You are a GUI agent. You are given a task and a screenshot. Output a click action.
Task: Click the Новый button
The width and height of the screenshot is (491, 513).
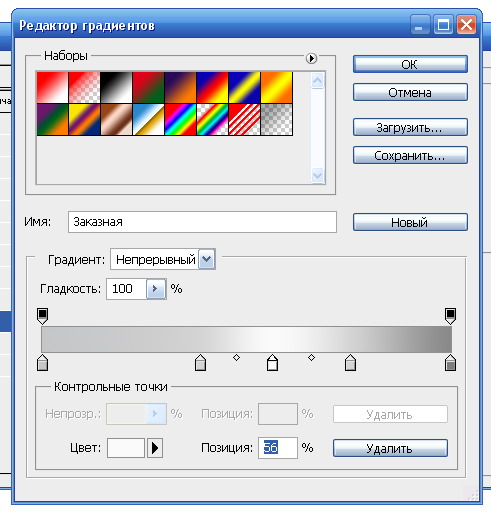point(410,222)
